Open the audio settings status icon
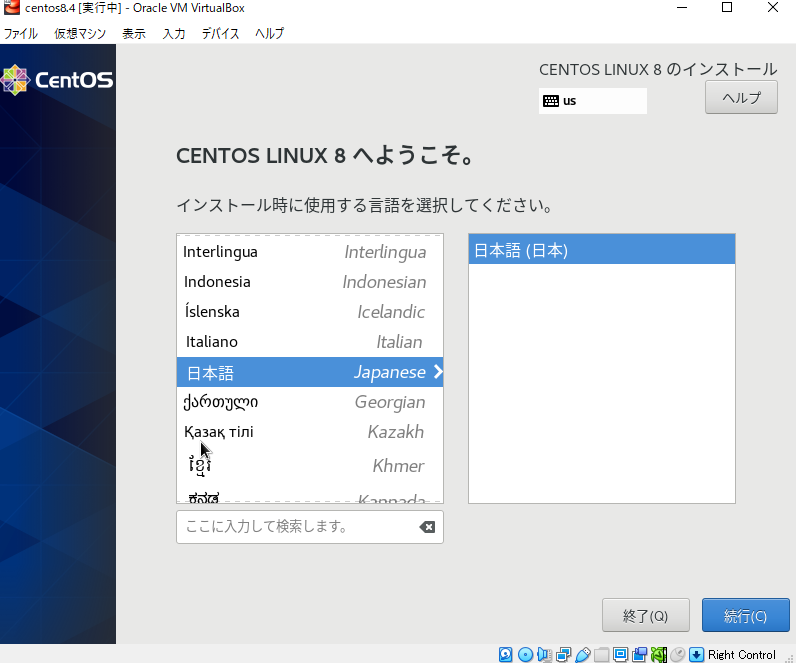The width and height of the screenshot is (796, 663). click(544, 654)
